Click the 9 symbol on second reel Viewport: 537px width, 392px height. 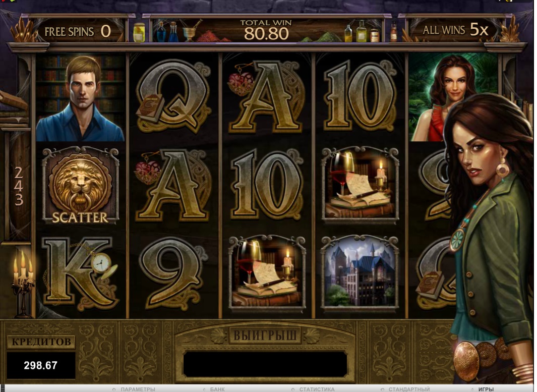coord(173,273)
